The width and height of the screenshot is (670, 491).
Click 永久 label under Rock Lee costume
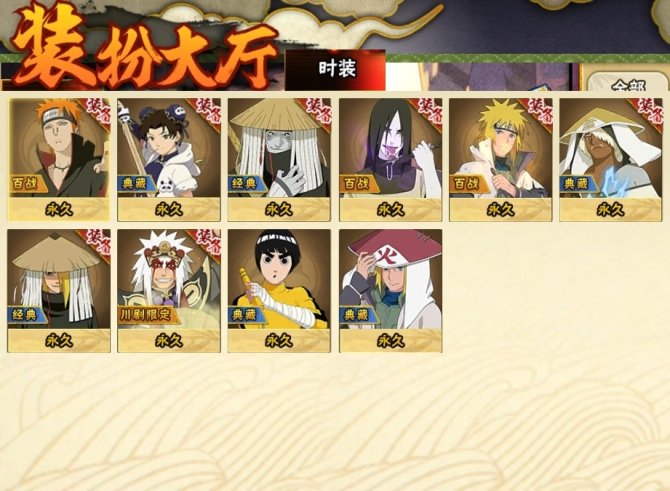279,341
